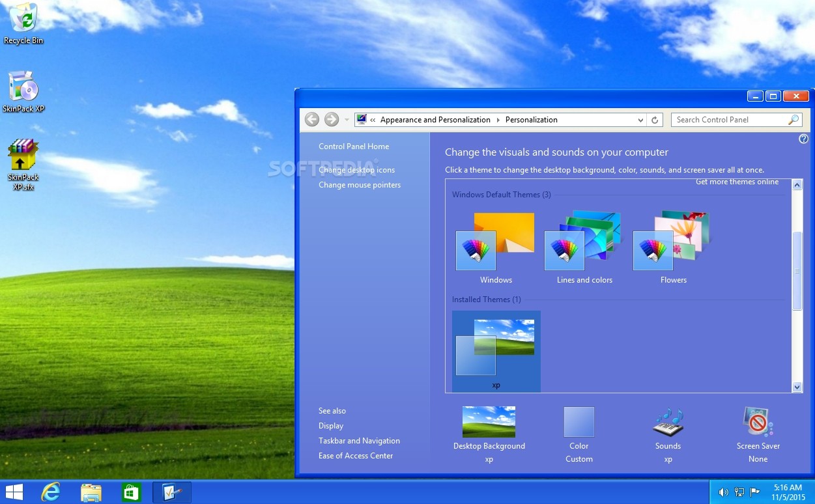Click the scrollbar down arrow

pos(797,387)
